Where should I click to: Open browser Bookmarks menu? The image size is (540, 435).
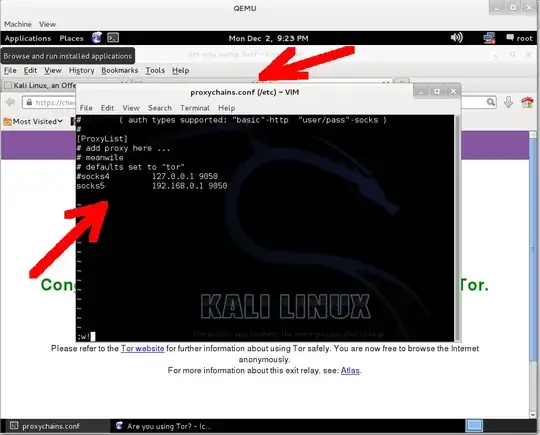click(120, 71)
